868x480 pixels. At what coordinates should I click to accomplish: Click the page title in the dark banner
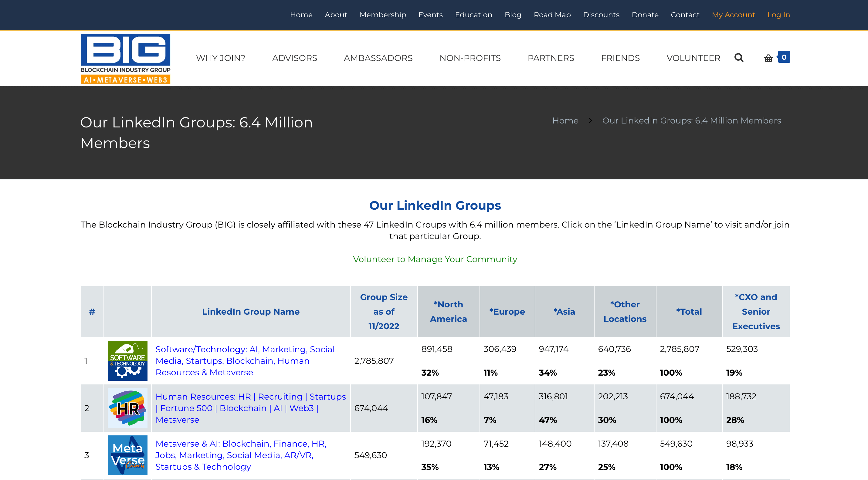pos(196,133)
